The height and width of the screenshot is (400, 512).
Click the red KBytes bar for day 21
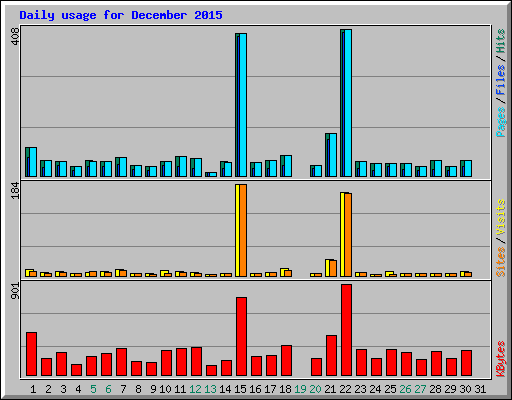coord(331,356)
